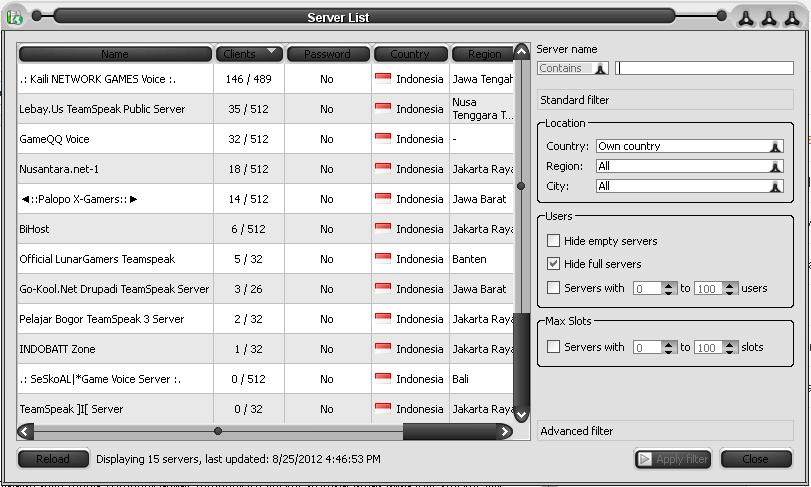The width and height of the screenshot is (811, 487).
Task: Click the vertical scrollbar down arrow
Action: 522,414
